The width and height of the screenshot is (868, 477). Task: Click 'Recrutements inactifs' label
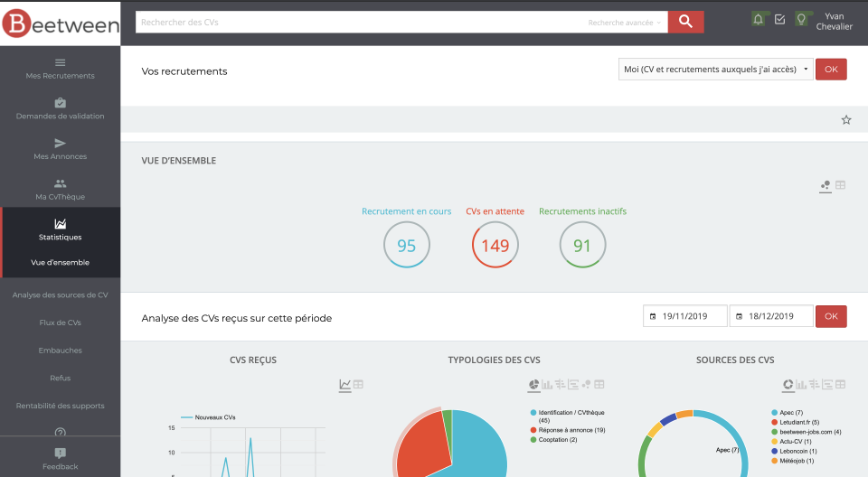coord(582,211)
